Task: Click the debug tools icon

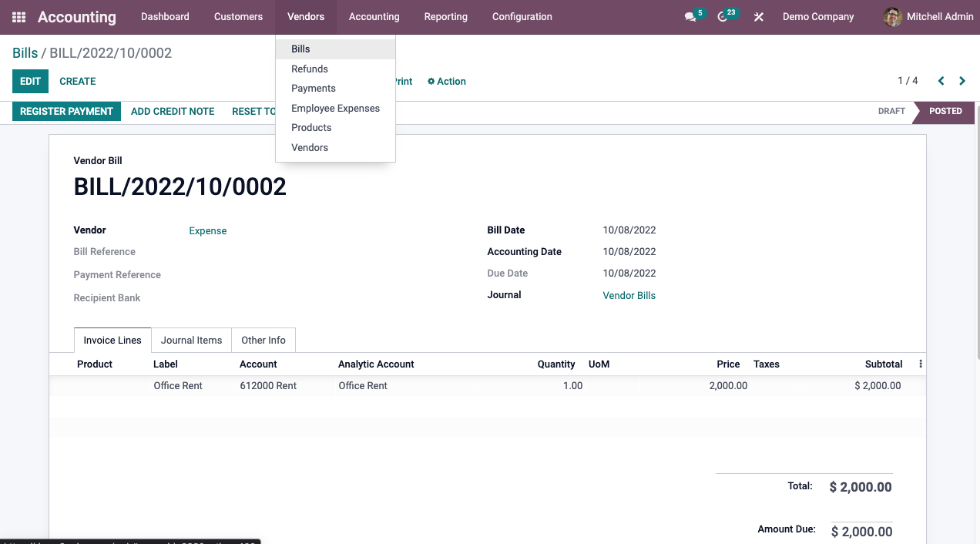Action: click(759, 17)
